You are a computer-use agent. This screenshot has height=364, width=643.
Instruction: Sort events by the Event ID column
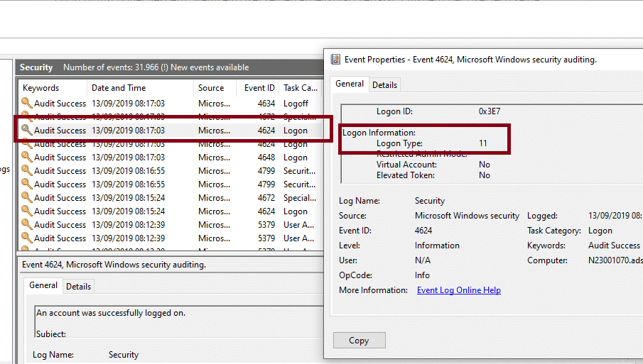(259, 88)
